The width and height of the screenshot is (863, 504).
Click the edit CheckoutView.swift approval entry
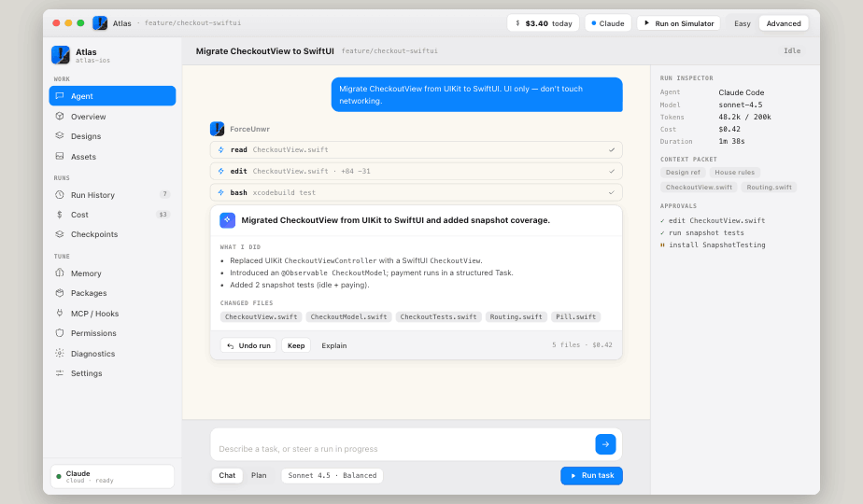(713, 220)
